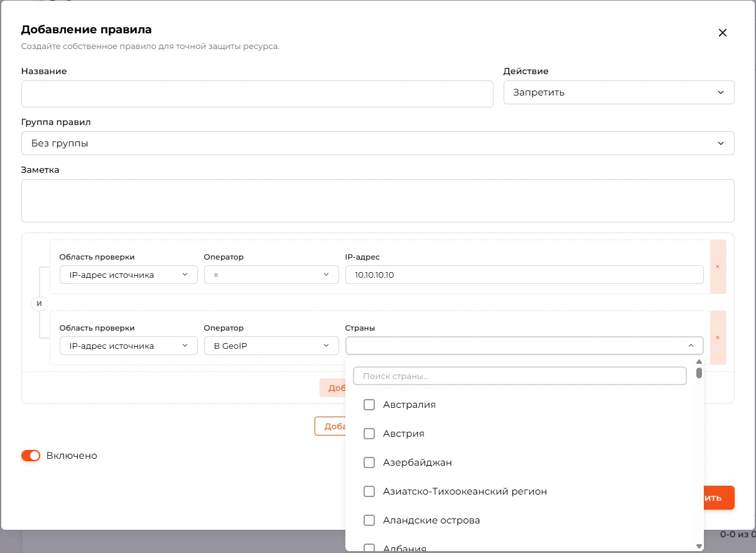Image resolution: width=756 pixels, height=553 pixels.
Task: Open the Оператор dropdown set to =
Action: coord(271,275)
